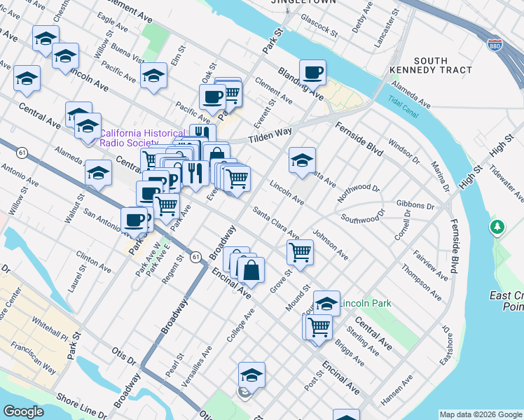This screenshot has height=420, width=524.
Task: Select the Santa Clara Ave street label
Action: point(276,223)
